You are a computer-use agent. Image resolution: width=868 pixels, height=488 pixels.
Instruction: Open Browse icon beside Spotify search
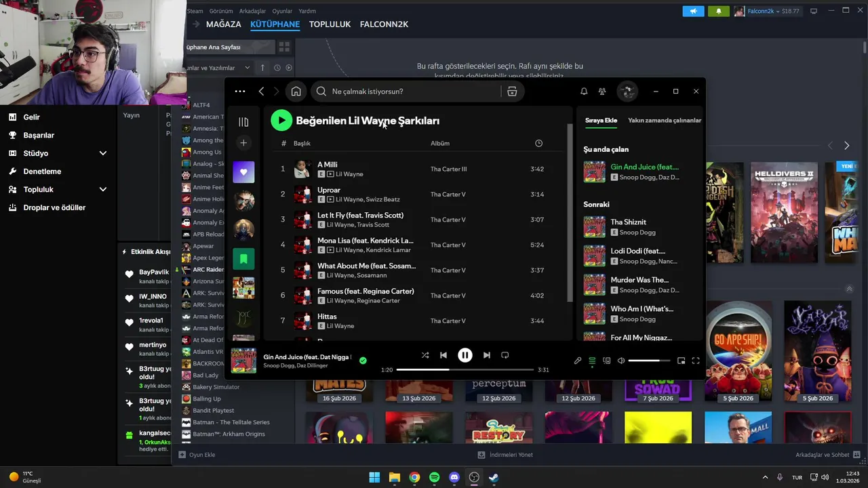coord(512,91)
